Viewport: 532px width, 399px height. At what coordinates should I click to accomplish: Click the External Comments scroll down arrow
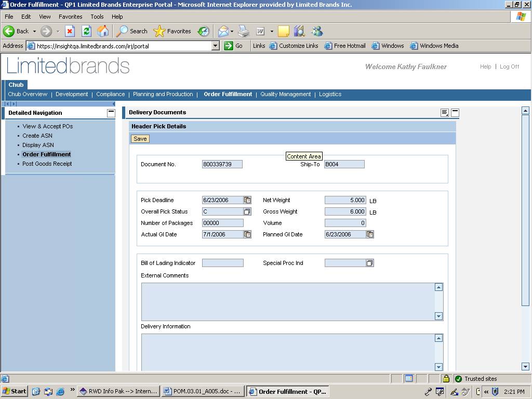coord(438,316)
